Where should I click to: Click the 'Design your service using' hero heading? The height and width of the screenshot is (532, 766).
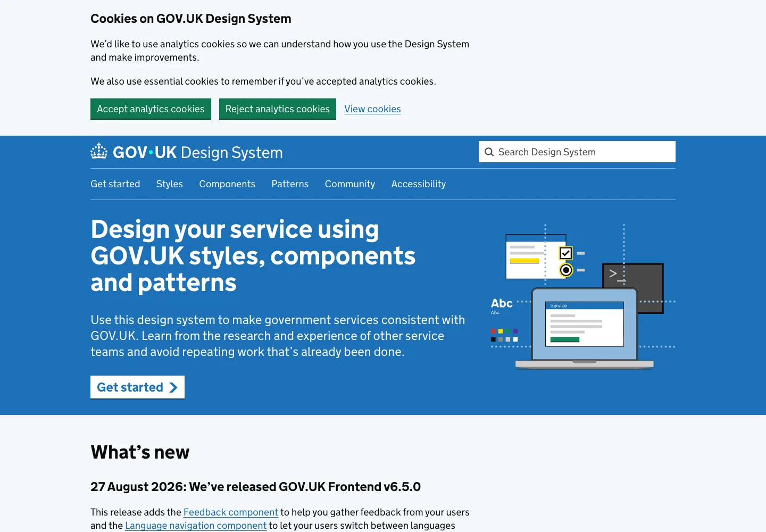pyautogui.click(x=253, y=256)
